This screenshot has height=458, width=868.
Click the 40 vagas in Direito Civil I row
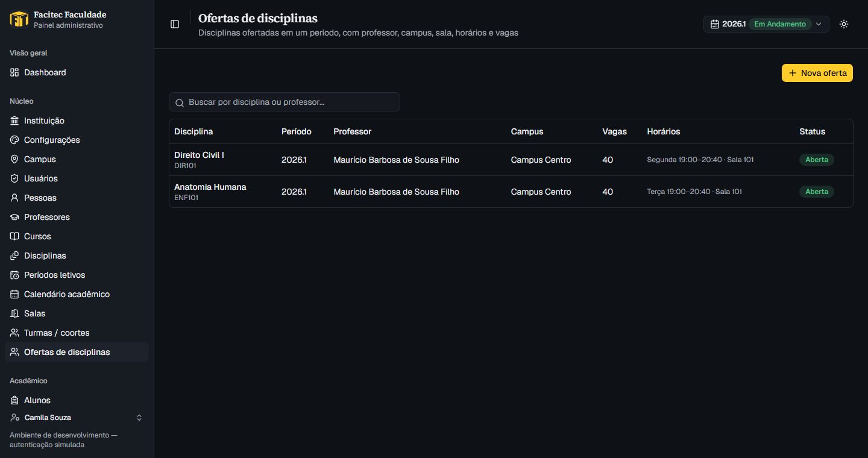(608, 160)
